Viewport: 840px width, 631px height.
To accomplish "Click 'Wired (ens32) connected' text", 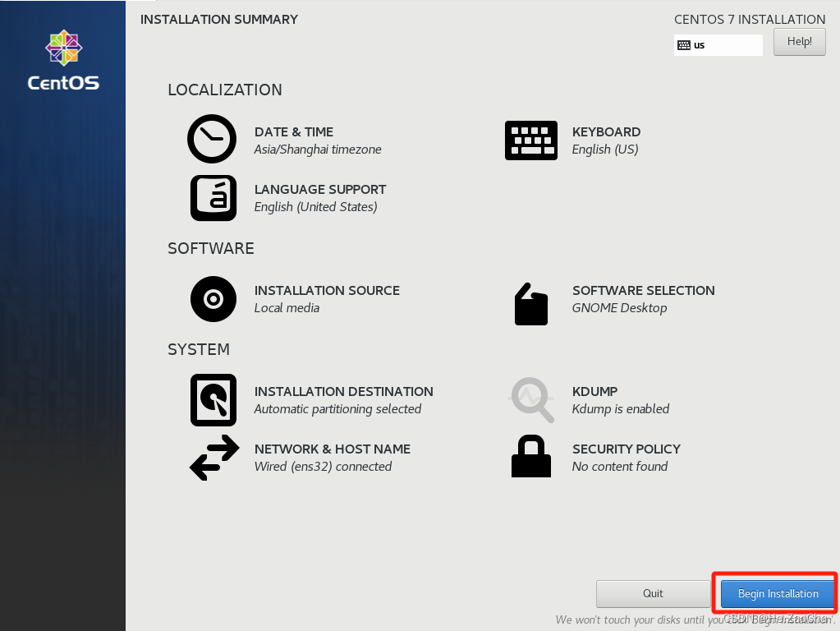I will coord(323,467).
